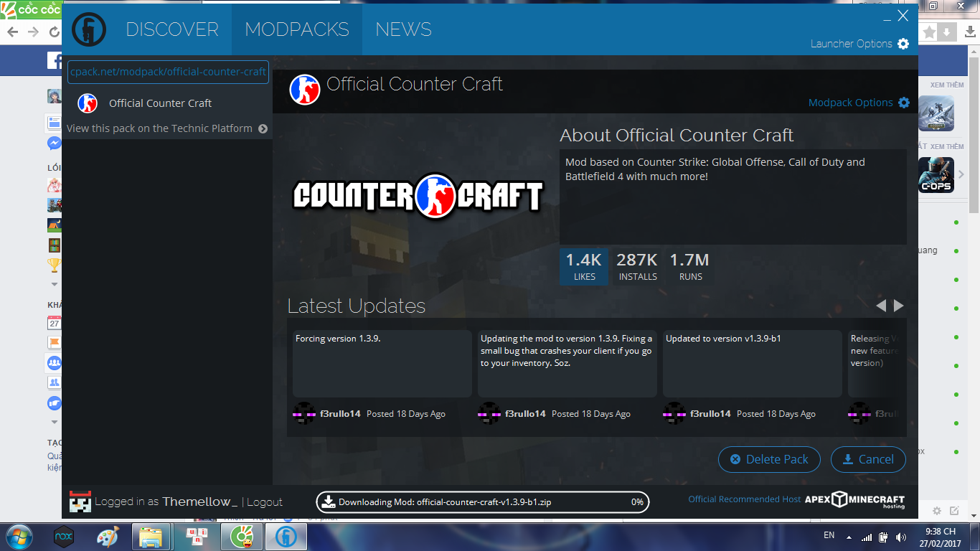980x551 pixels.
Task: Select Official Counter Craft in the modpack list
Action: [167, 103]
